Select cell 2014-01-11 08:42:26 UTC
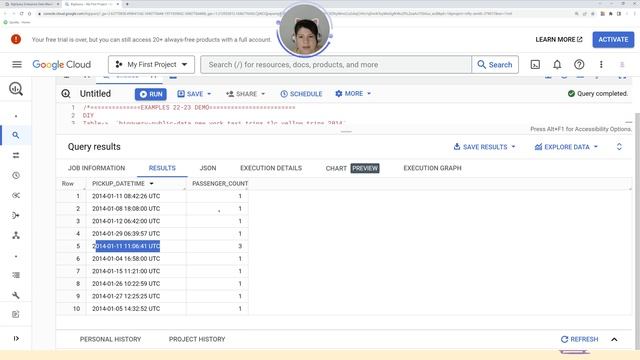 [126, 196]
